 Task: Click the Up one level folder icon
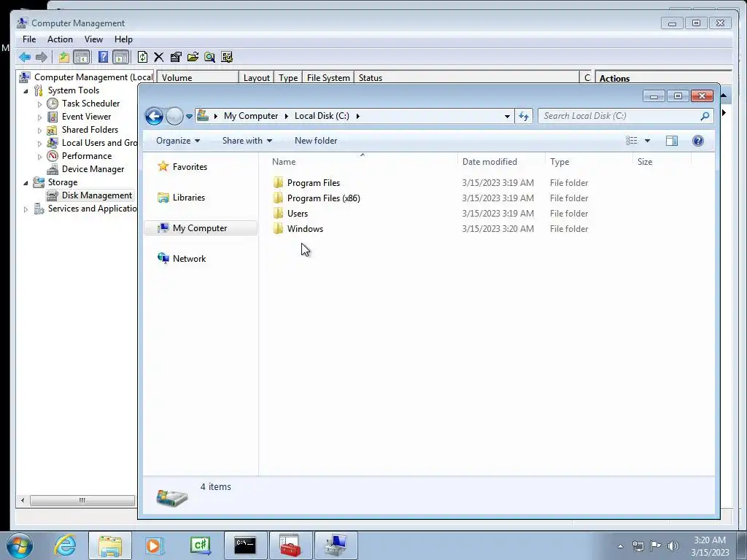pyautogui.click(x=64, y=58)
